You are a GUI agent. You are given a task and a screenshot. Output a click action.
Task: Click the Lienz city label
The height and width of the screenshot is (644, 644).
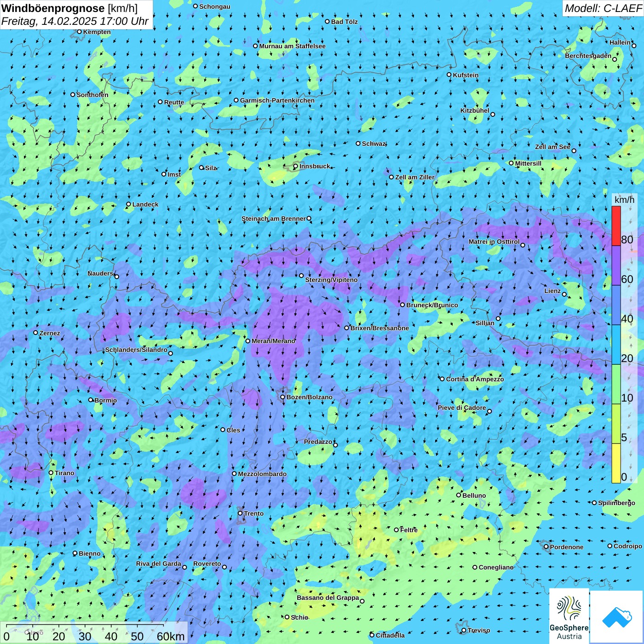[x=552, y=291]
